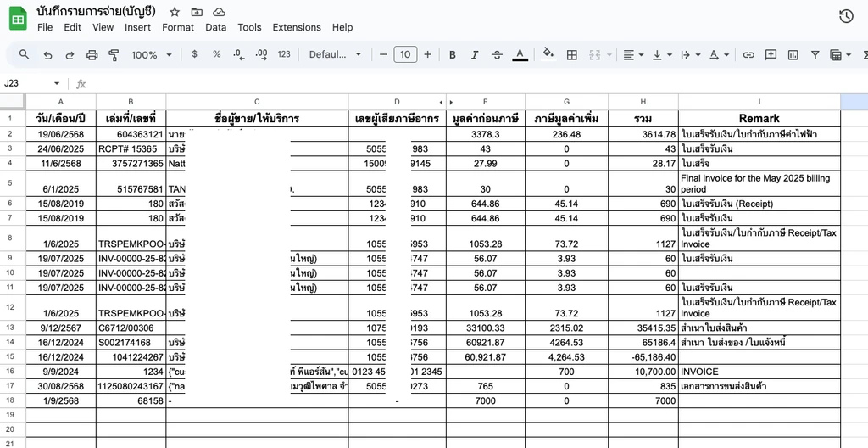Open the Extensions menu

297,27
